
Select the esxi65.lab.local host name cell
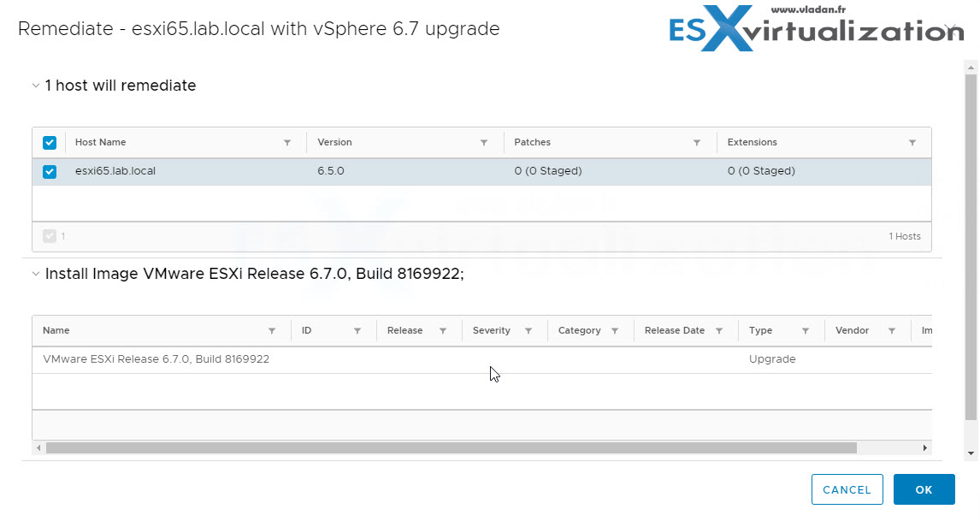[115, 171]
